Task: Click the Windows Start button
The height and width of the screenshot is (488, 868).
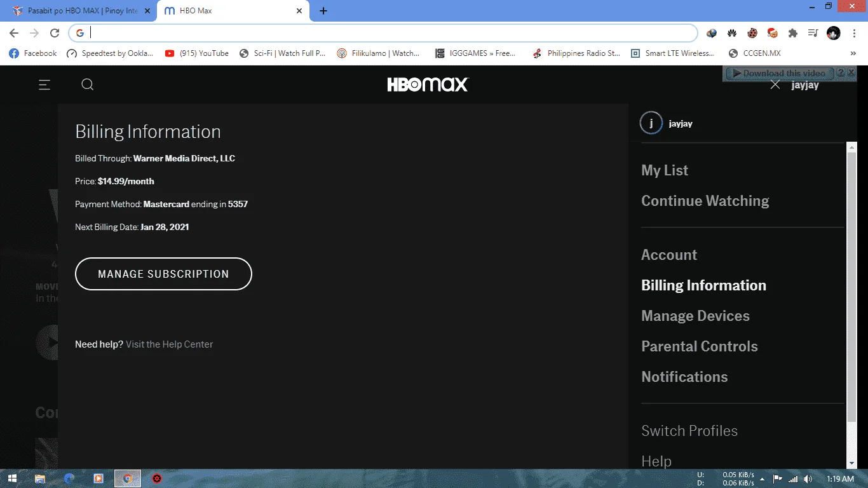Action: tap(11, 478)
